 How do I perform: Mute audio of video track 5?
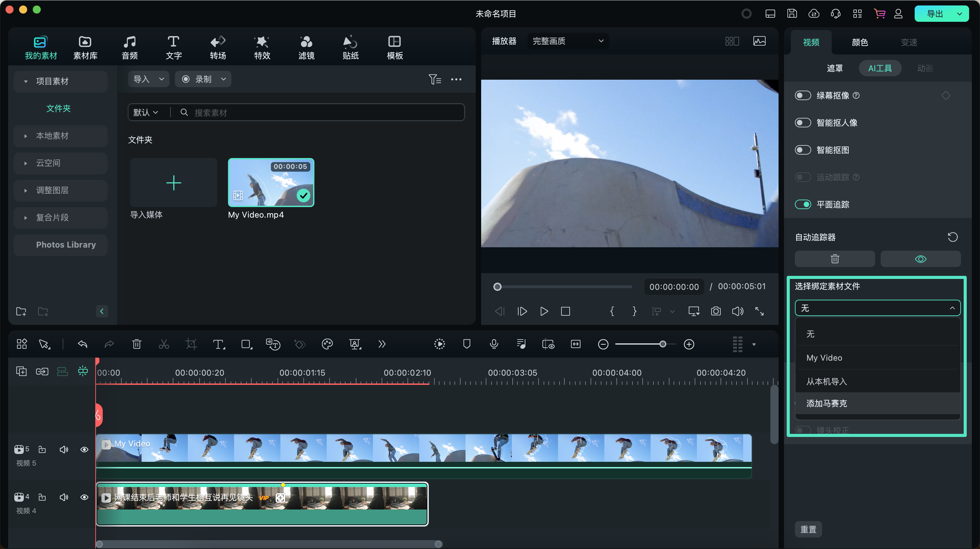64,450
